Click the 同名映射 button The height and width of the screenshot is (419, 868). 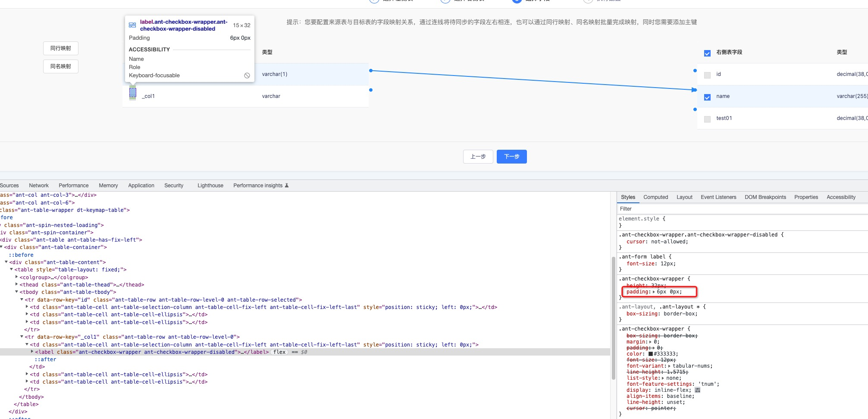(x=61, y=66)
